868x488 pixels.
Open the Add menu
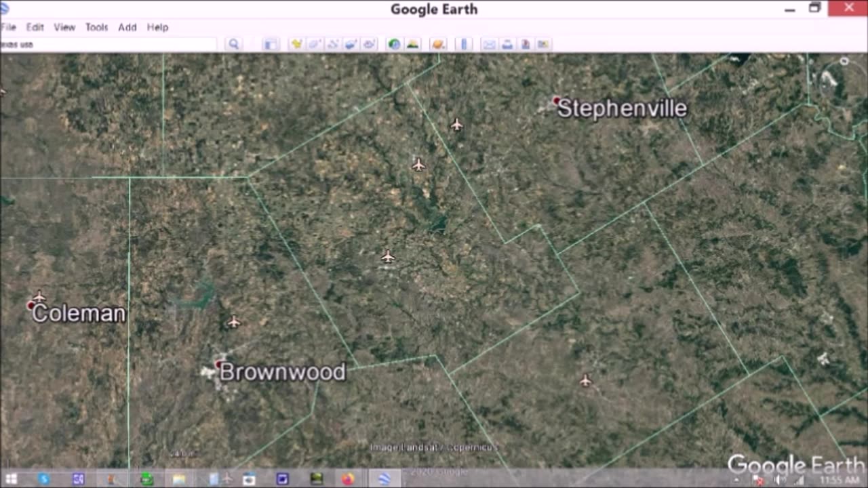tap(127, 27)
